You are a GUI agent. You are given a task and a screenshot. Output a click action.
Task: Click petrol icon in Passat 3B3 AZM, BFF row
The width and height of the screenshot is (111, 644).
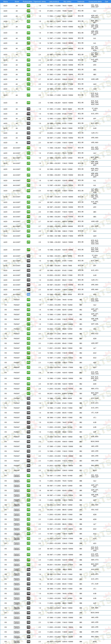(x=28, y=343)
